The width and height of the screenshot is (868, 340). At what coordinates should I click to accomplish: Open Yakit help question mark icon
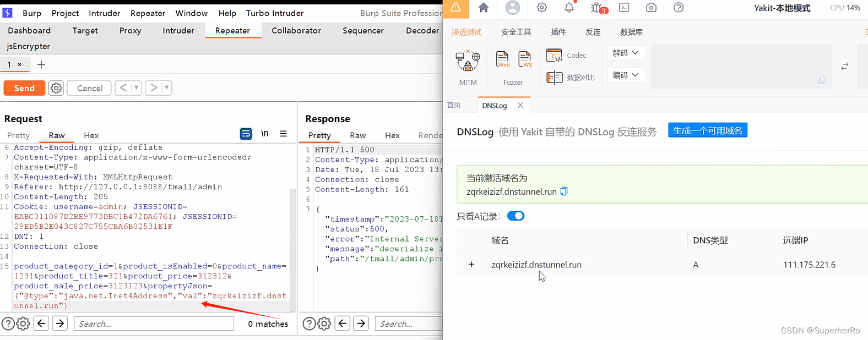tap(679, 8)
